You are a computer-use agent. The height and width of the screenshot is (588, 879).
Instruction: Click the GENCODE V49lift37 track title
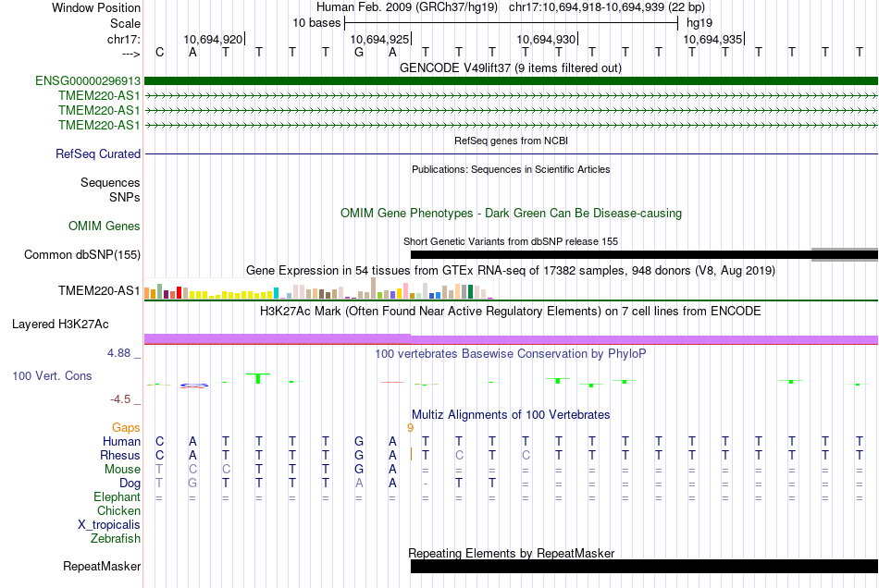pyautogui.click(x=510, y=68)
